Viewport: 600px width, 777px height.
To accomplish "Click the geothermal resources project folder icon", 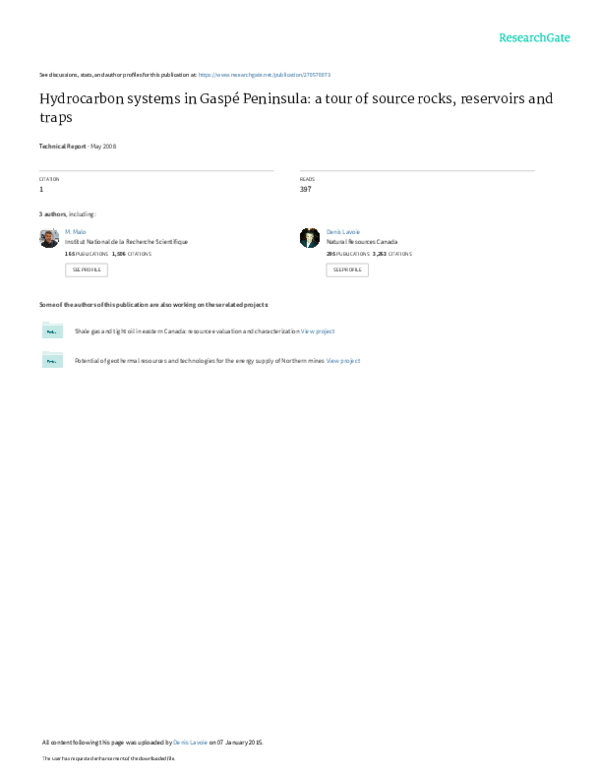I will tap(50, 360).
